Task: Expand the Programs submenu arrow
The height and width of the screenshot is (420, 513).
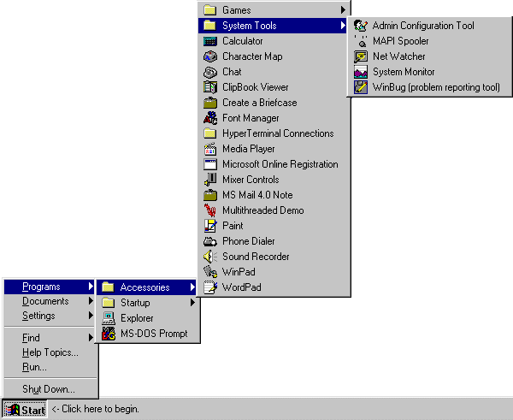Action: [x=91, y=287]
